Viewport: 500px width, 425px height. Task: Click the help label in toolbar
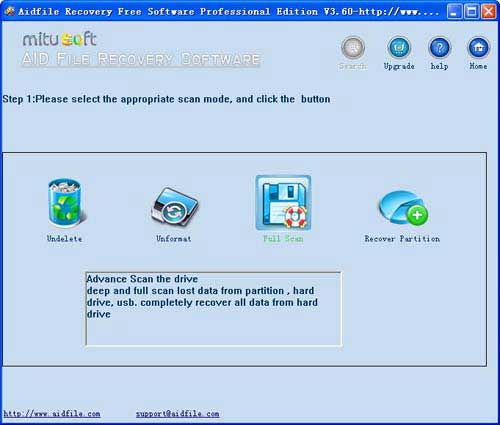[x=439, y=66]
